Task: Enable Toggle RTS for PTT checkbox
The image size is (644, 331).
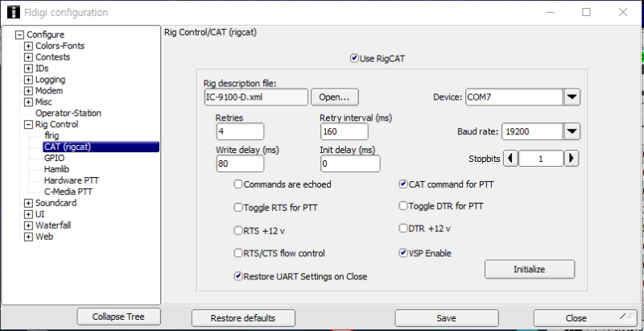Action: click(238, 208)
